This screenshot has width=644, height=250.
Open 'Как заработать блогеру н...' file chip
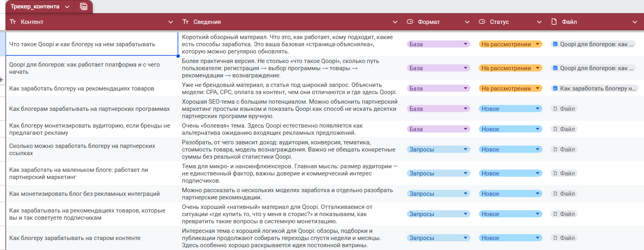pos(595,89)
